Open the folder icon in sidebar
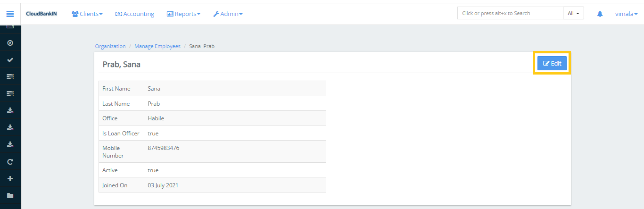This screenshot has width=644, height=209. tap(10, 195)
